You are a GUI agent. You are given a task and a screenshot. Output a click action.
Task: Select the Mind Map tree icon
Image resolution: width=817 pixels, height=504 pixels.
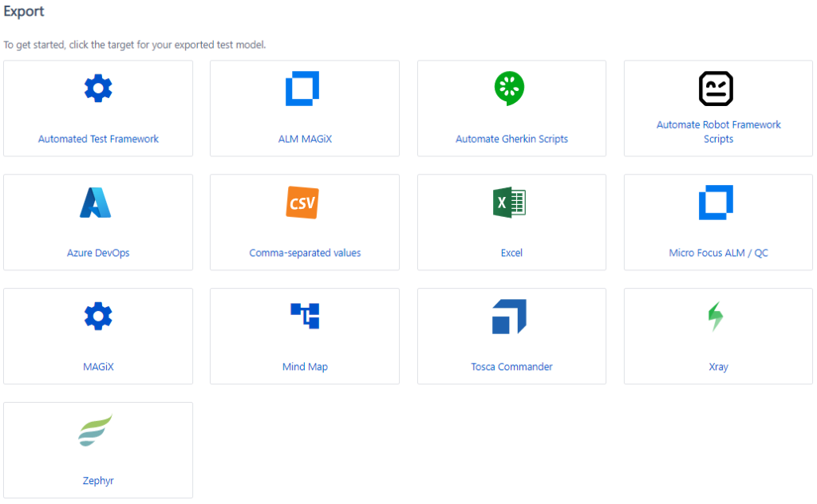coord(305,316)
